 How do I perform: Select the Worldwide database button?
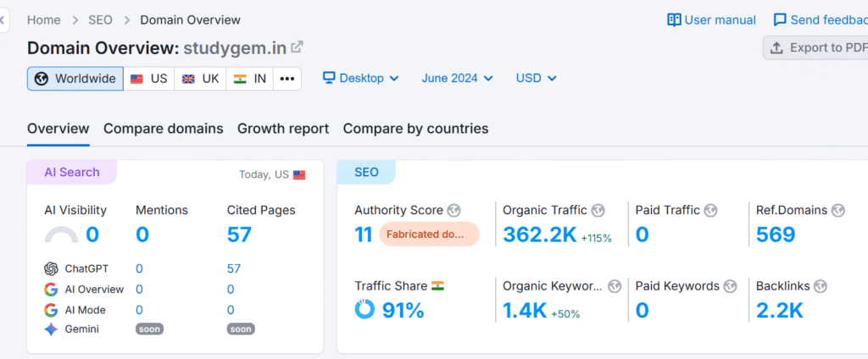75,79
